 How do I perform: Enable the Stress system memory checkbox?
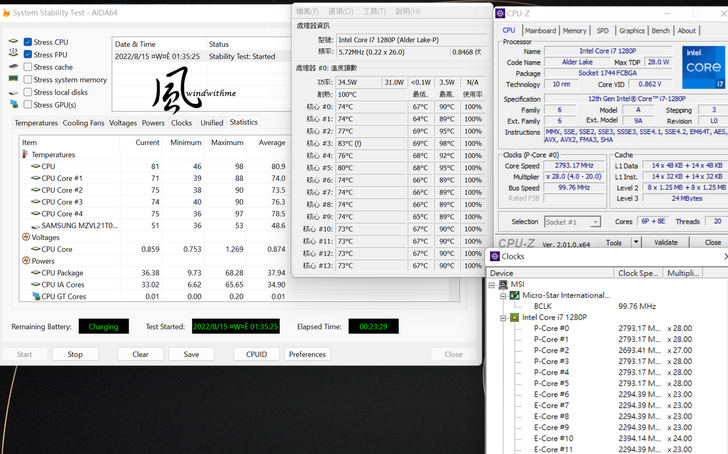click(x=27, y=80)
